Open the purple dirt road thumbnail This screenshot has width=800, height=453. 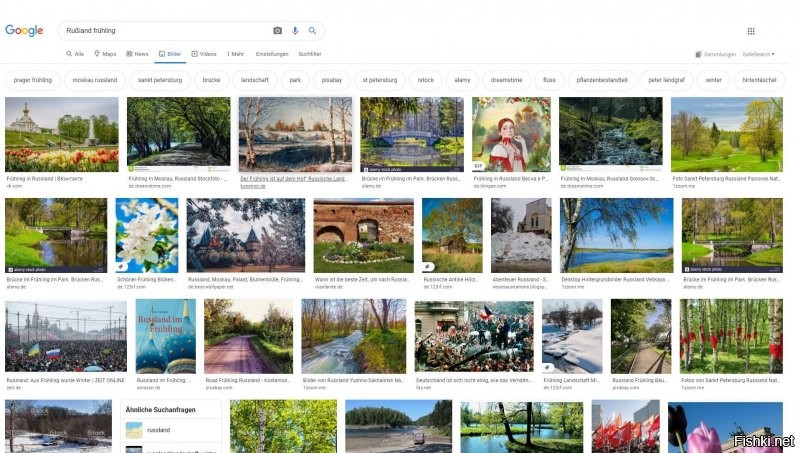coord(248,336)
